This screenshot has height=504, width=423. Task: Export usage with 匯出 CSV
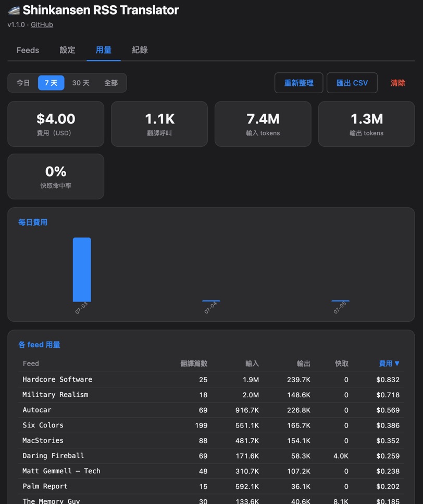(x=352, y=83)
